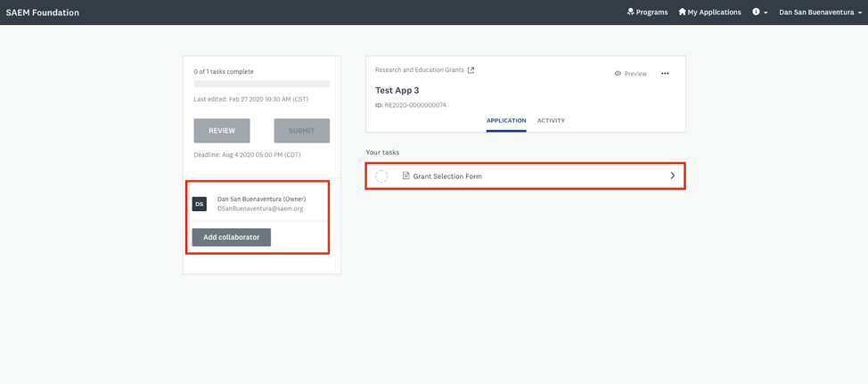Open the dropdown caret next to the info icon
This screenshot has width=868, height=384.
coord(766,13)
